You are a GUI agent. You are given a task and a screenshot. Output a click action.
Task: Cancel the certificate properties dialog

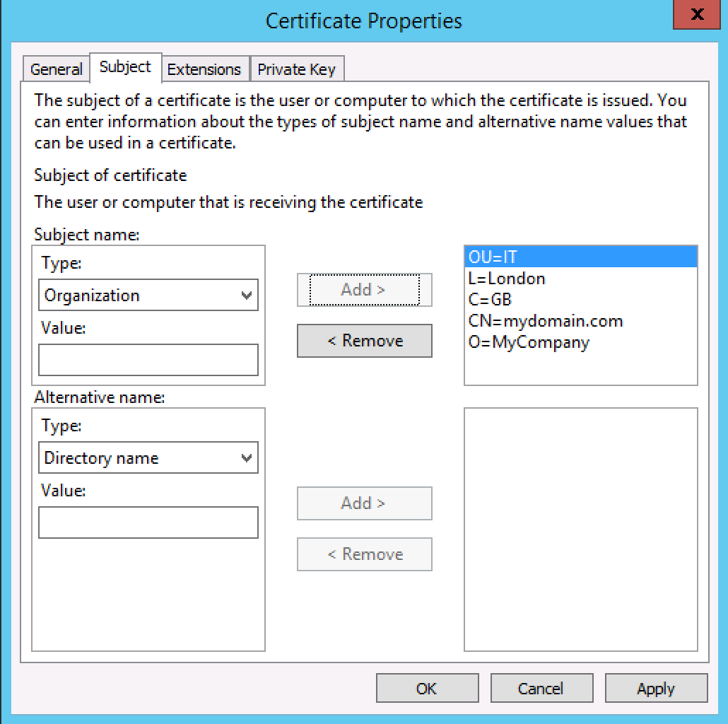click(541, 689)
